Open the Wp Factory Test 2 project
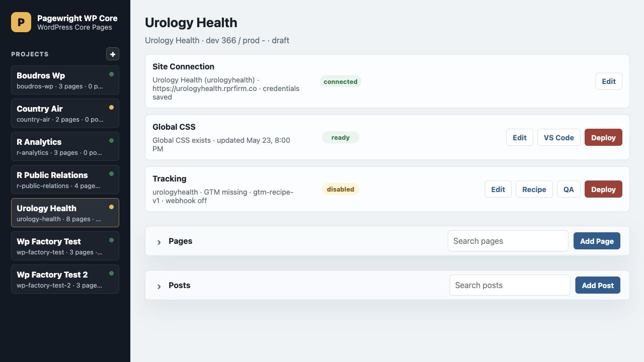Viewport: 644px width, 362px height. pos(65,279)
